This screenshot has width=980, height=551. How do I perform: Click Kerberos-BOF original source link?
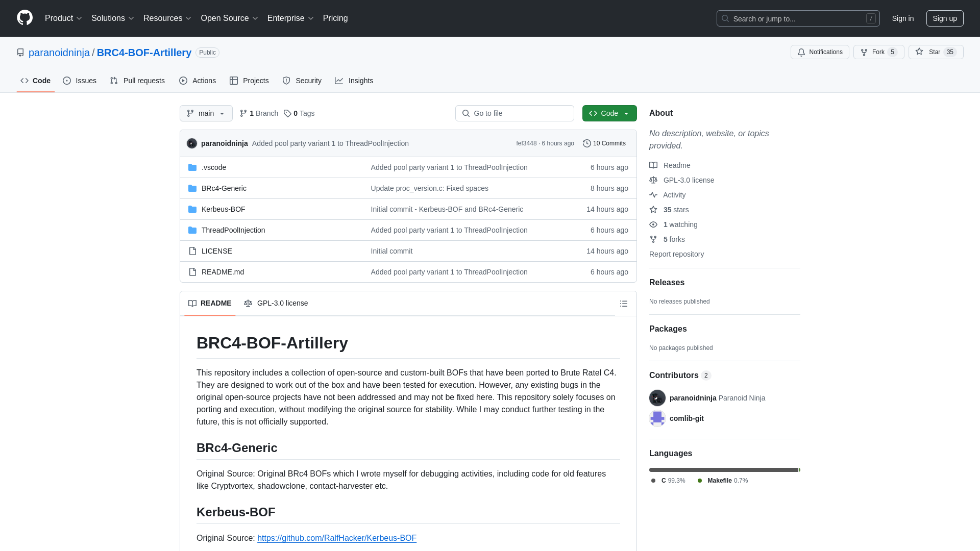[x=336, y=538]
